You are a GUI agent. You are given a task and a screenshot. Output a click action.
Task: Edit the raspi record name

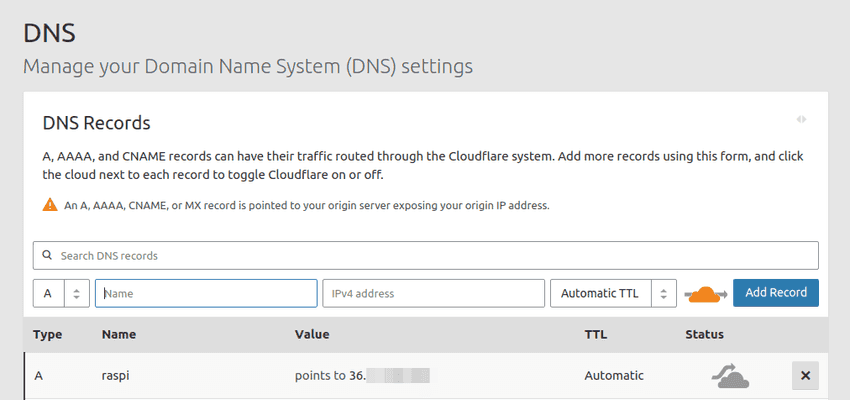[x=117, y=376]
